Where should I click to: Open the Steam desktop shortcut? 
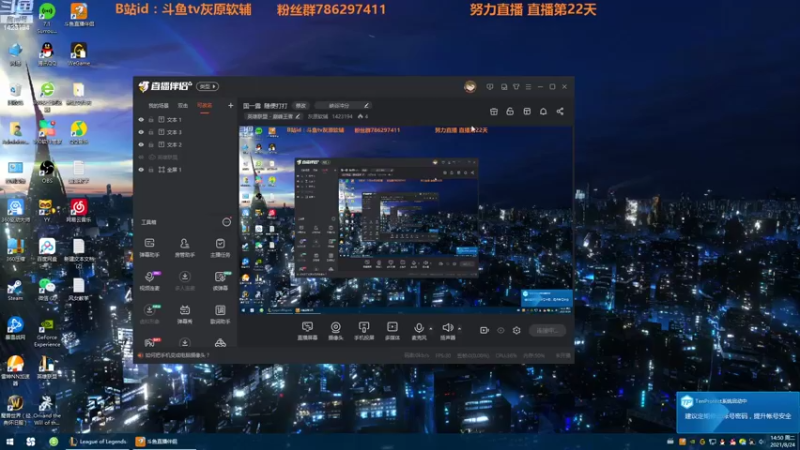15,290
